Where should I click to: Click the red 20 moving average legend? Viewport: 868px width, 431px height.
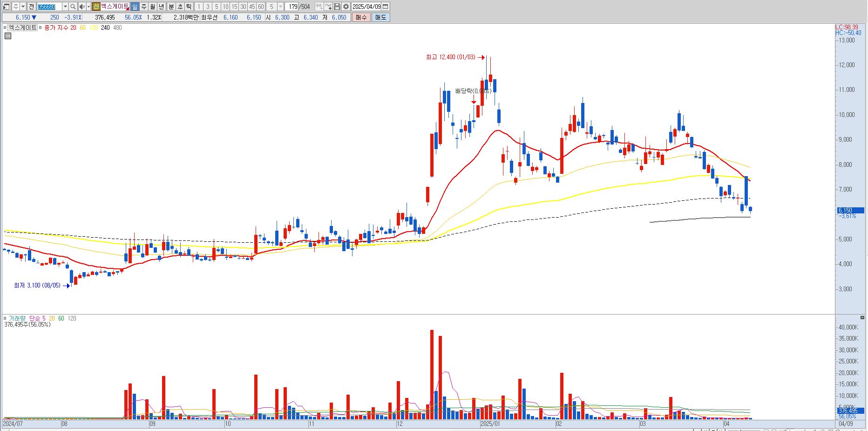point(73,27)
